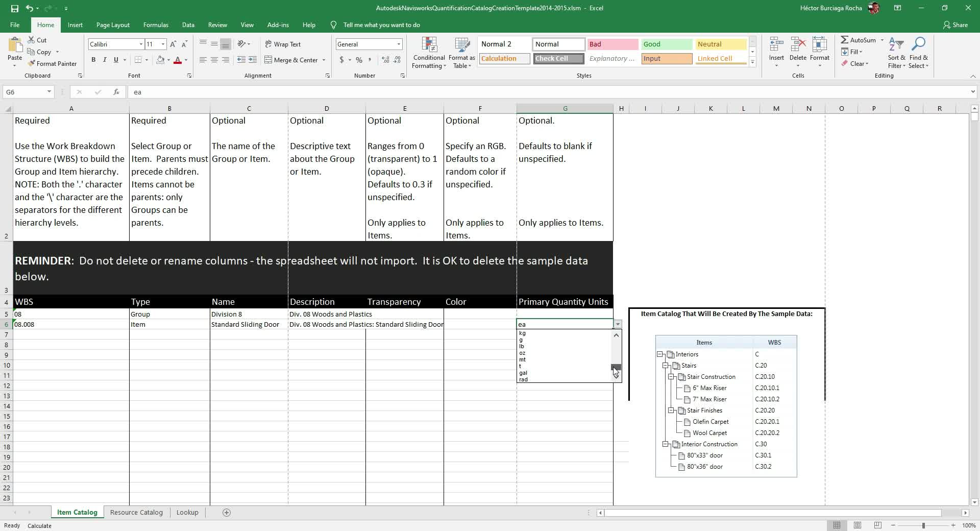
Task: Click the Undo arrow icon
Action: [x=30, y=8]
